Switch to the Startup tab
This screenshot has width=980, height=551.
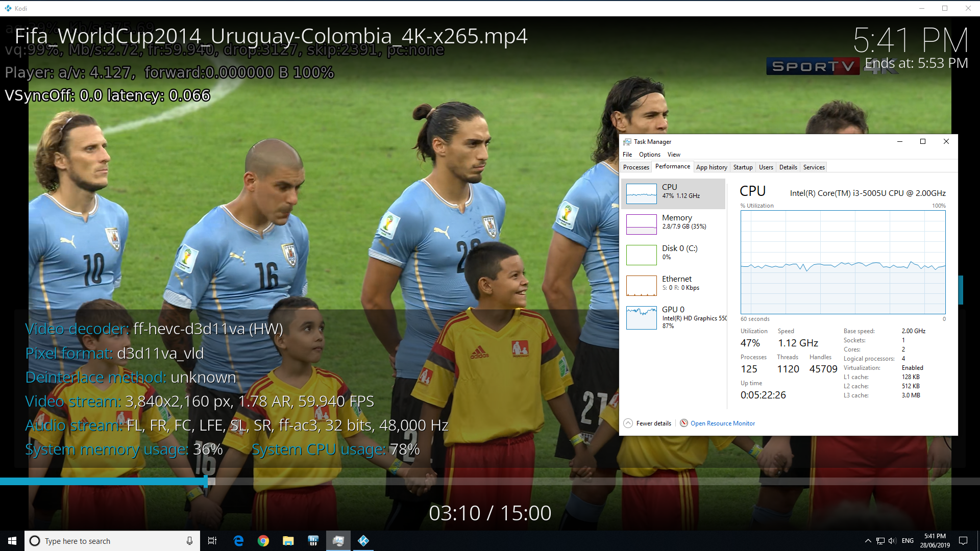click(x=743, y=167)
